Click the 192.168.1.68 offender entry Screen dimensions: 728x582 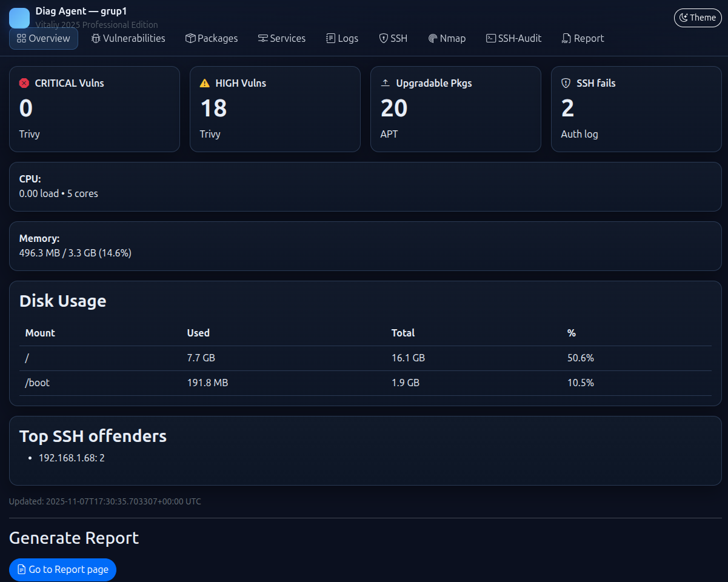tap(72, 458)
